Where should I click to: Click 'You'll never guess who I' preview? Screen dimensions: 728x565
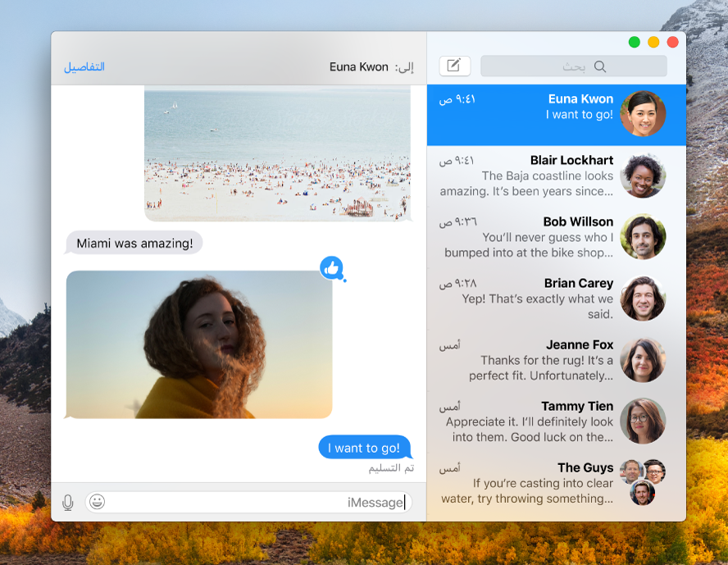pos(548,237)
